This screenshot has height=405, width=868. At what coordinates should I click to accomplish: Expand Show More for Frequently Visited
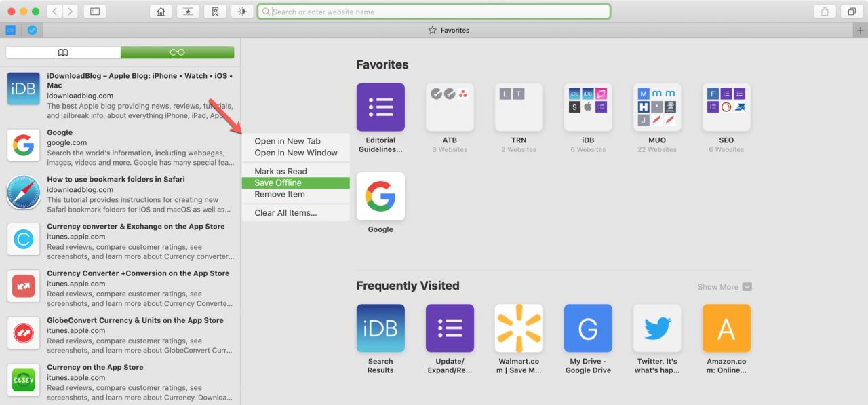[724, 287]
